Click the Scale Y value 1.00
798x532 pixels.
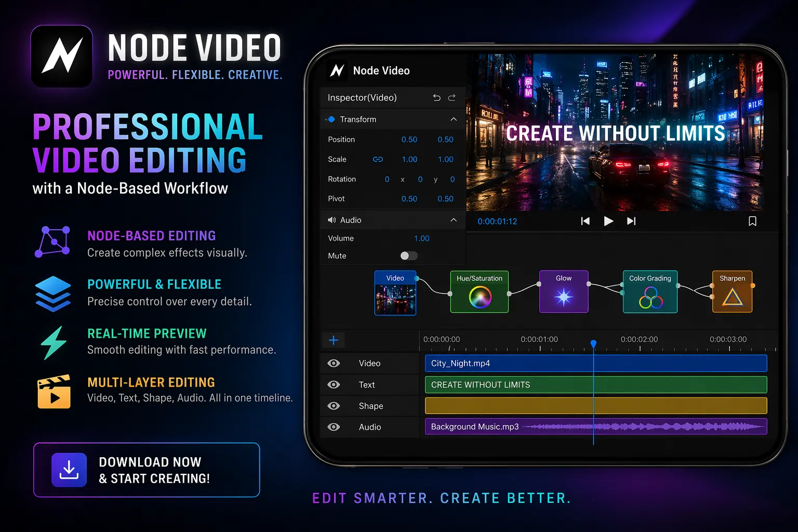pyautogui.click(x=445, y=159)
